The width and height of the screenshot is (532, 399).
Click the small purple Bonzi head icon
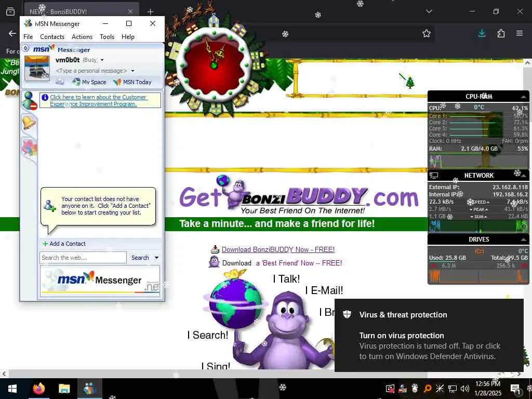[214, 262]
